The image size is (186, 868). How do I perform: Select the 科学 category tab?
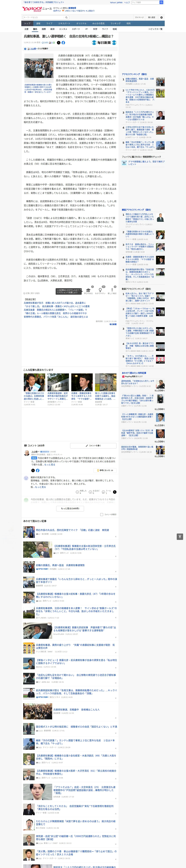(x=95, y=29)
